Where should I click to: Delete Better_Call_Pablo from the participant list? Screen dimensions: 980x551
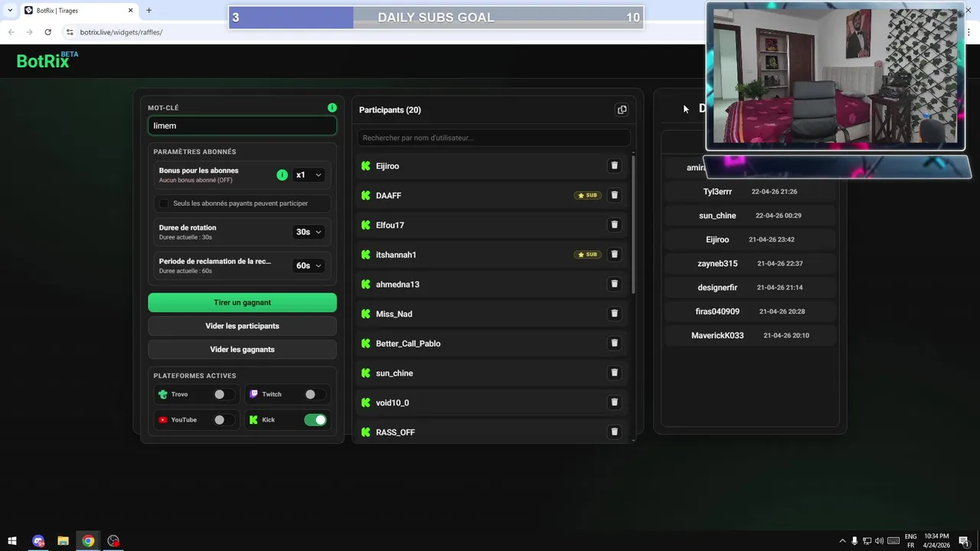[x=614, y=343]
